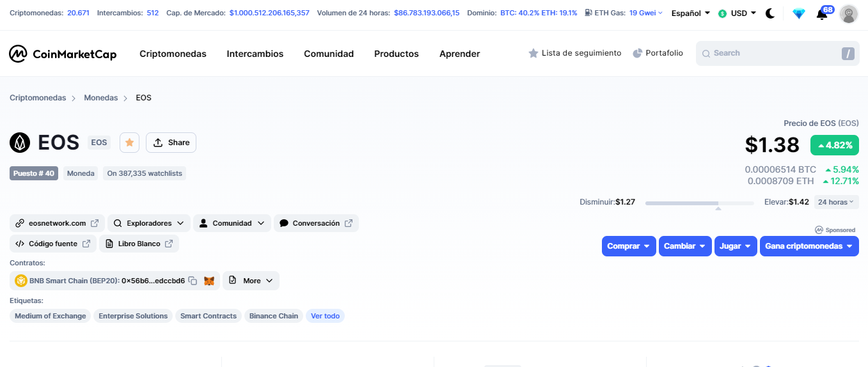Share the EOS page

171,143
